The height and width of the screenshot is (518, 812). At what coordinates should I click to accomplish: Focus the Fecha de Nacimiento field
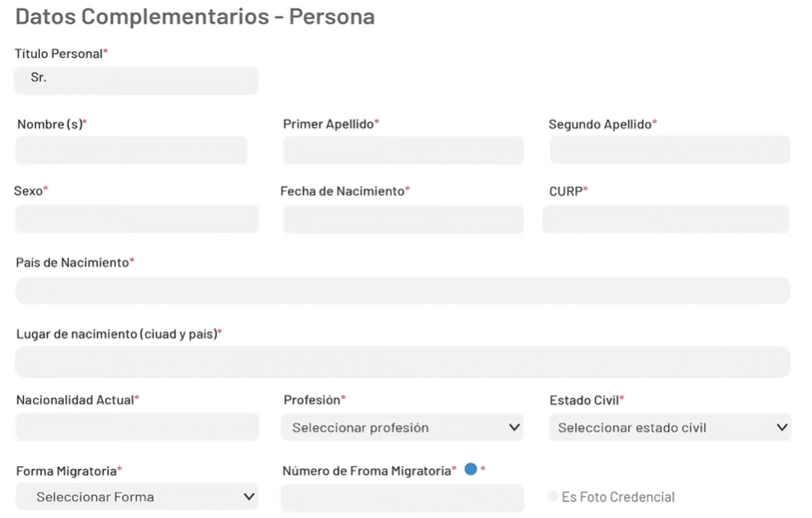(x=403, y=219)
